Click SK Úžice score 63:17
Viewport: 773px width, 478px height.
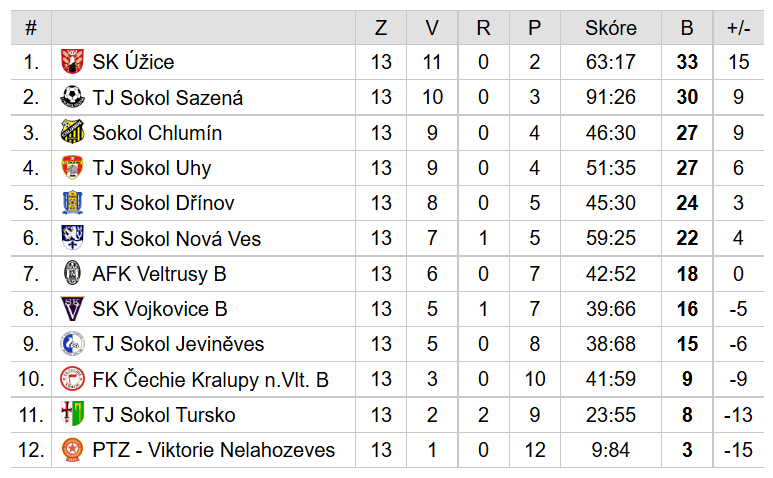pos(610,62)
